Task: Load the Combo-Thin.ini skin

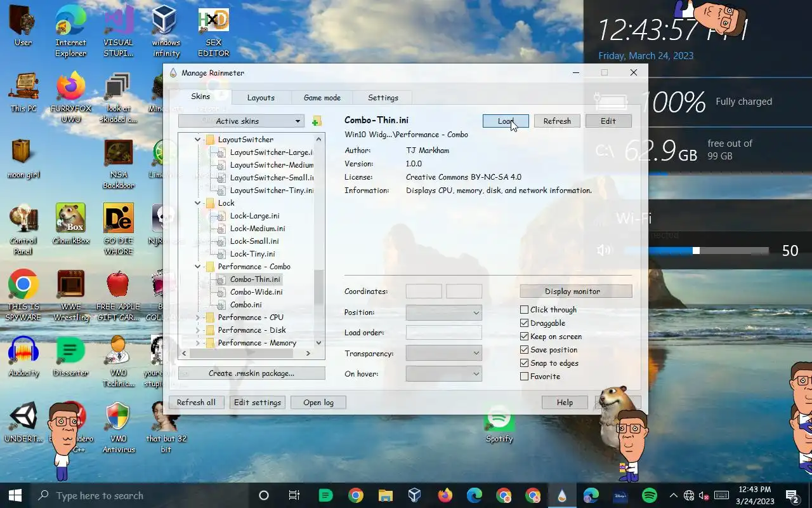Action: pos(506,121)
